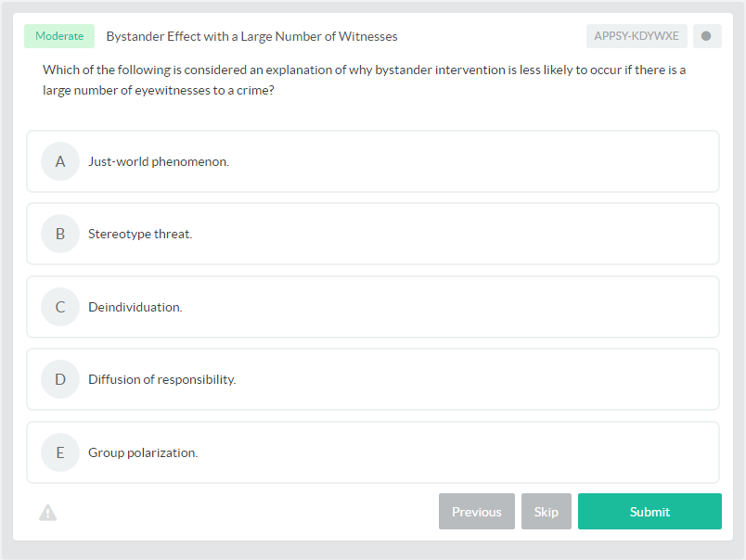Select answer A Just-world phenomenon
Screen dimensions: 746x560
(x=372, y=161)
